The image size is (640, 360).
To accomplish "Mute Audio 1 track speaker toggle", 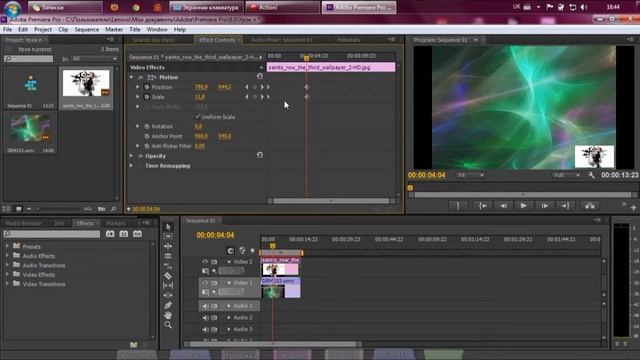I will [205, 306].
